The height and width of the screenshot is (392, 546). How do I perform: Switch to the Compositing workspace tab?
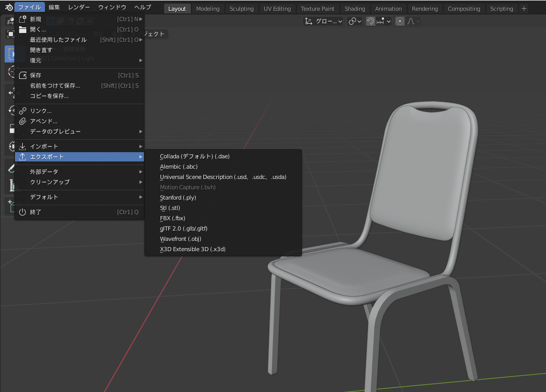pyautogui.click(x=464, y=9)
